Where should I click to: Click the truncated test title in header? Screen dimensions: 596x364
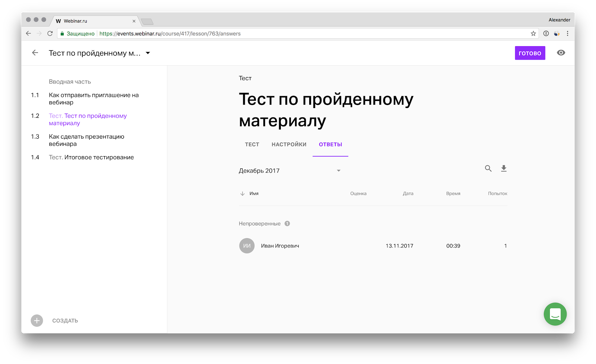click(95, 53)
